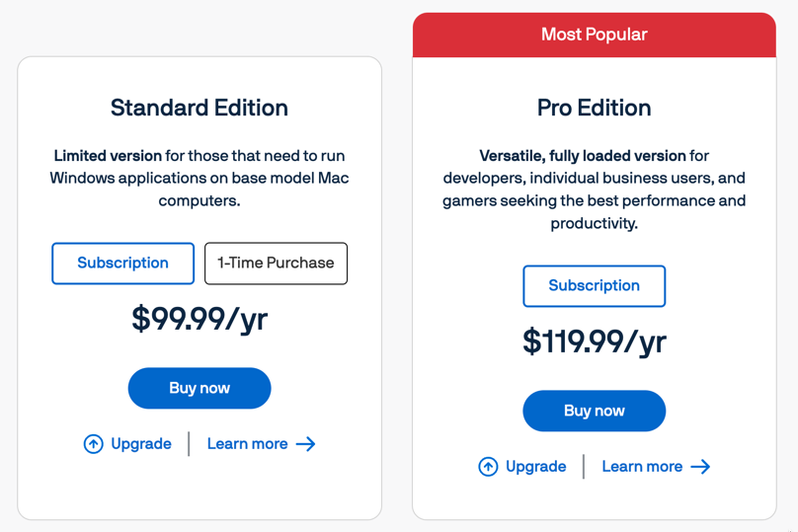
Task: Click the $119.99/yr price text
Action: coord(594,342)
